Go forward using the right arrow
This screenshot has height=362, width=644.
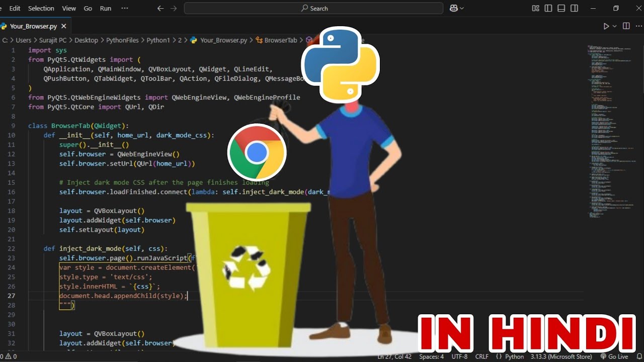click(174, 9)
